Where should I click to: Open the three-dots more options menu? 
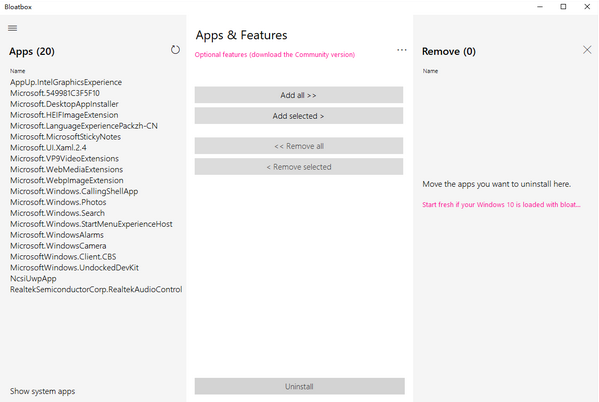point(401,50)
